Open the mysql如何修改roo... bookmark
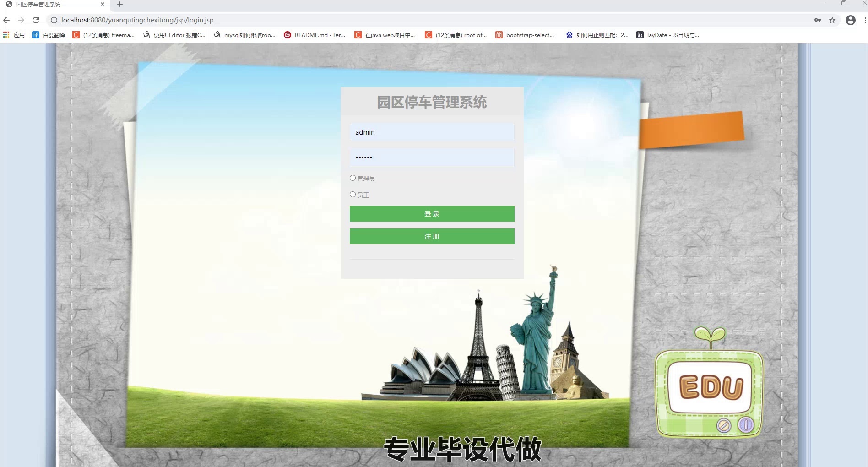Image resolution: width=868 pixels, height=467 pixels. coord(244,35)
